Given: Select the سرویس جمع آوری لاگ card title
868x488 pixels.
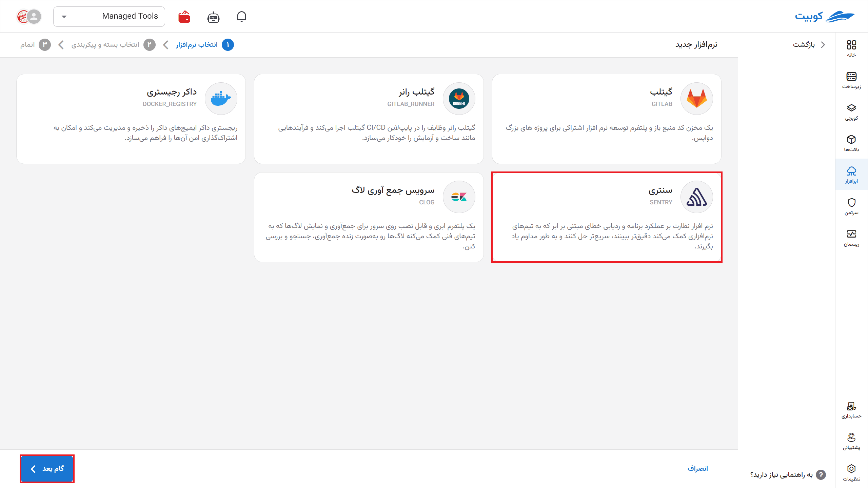Looking at the screenshot, I should tap(393, 190).
